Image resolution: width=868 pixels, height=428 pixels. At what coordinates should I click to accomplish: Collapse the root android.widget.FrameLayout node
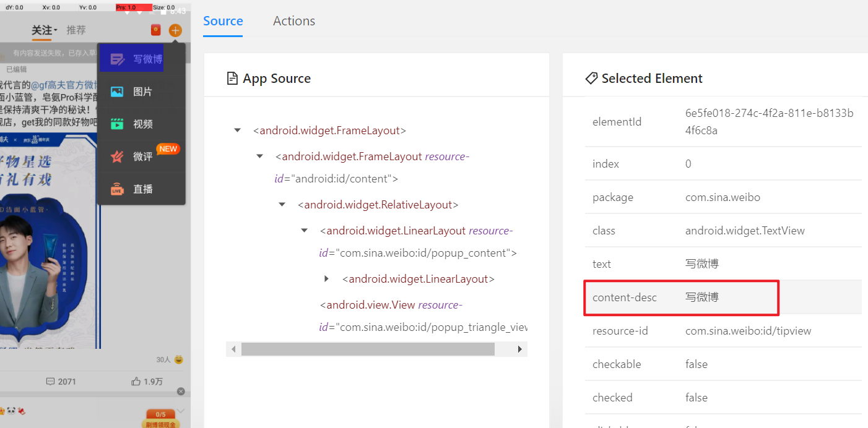[237, 131]
